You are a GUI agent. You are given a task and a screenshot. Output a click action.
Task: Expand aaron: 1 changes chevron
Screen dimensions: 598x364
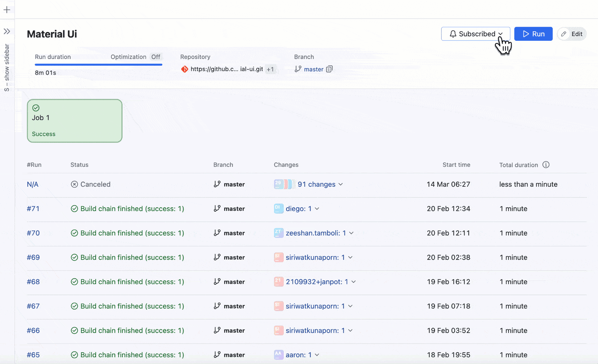point(317,355)
